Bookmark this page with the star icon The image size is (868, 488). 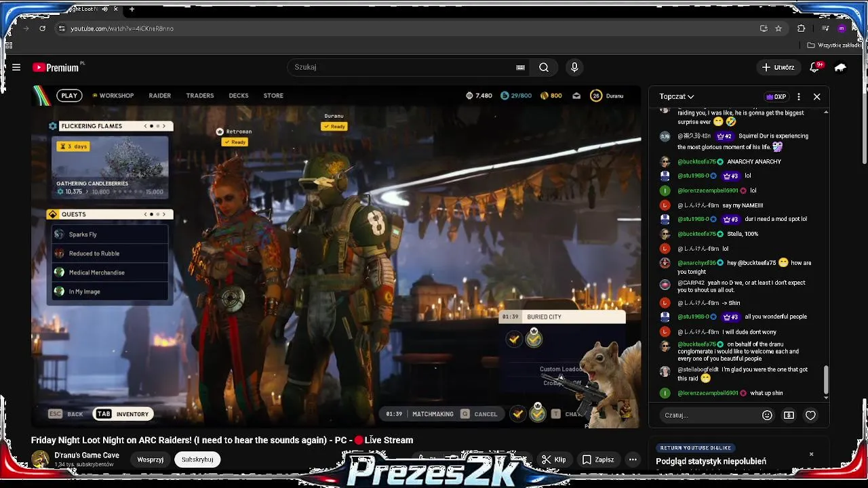pos(778,28)
